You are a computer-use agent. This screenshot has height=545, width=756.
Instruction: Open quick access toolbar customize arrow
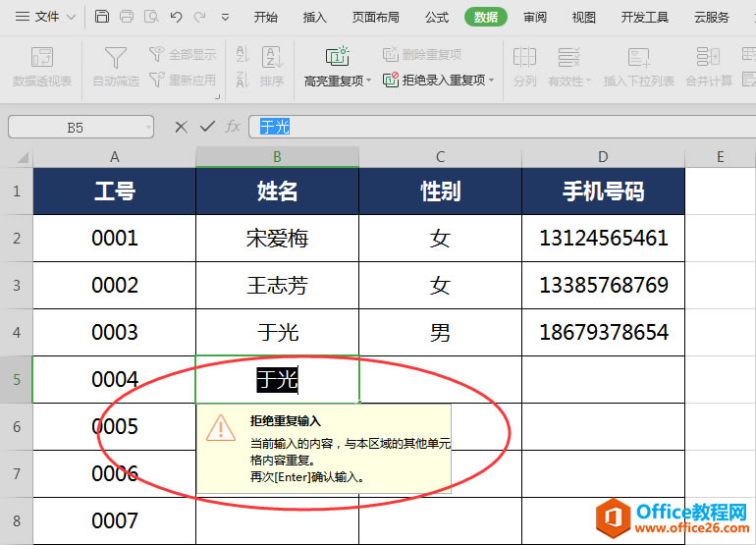click(x=226, y=17)
